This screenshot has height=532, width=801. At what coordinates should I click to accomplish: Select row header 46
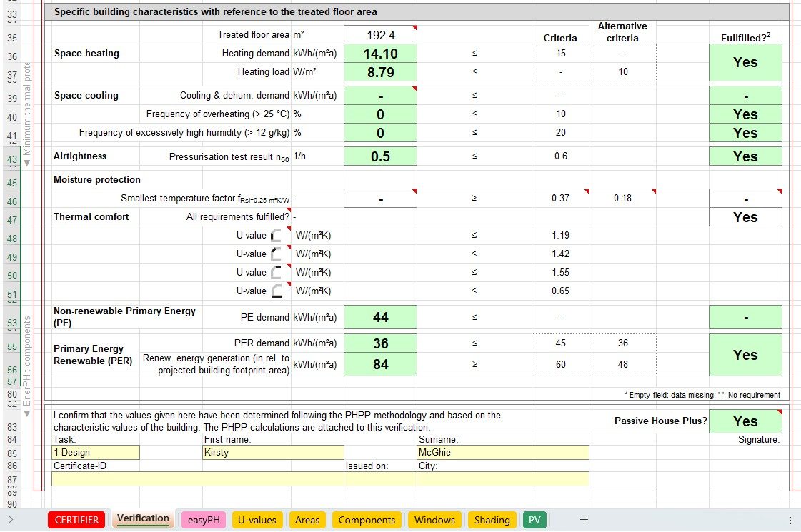[11, 201]
